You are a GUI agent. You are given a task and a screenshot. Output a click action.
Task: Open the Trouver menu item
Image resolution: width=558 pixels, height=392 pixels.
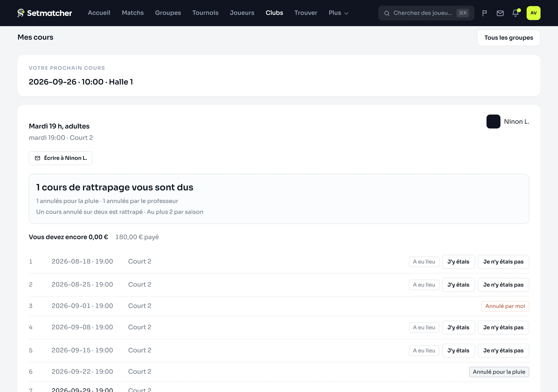coord(306,13)
